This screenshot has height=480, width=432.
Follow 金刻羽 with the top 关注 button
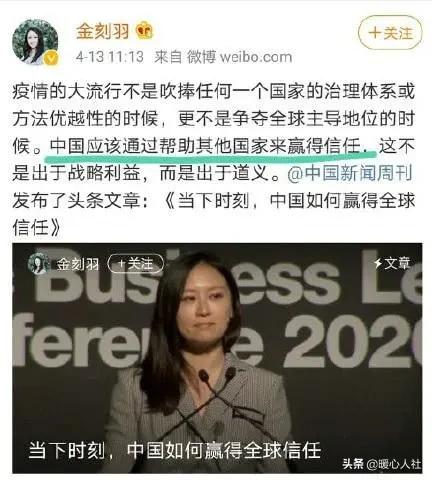coord(390,33)
